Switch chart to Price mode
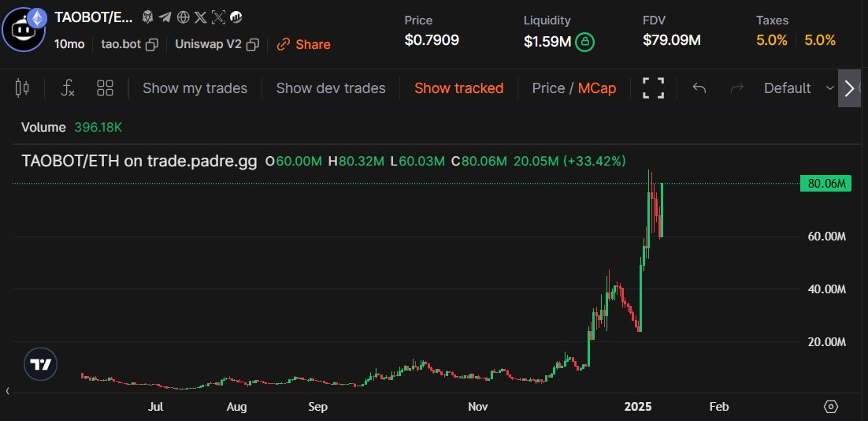This screenshot has width=868, height=421. click(548, 88)
